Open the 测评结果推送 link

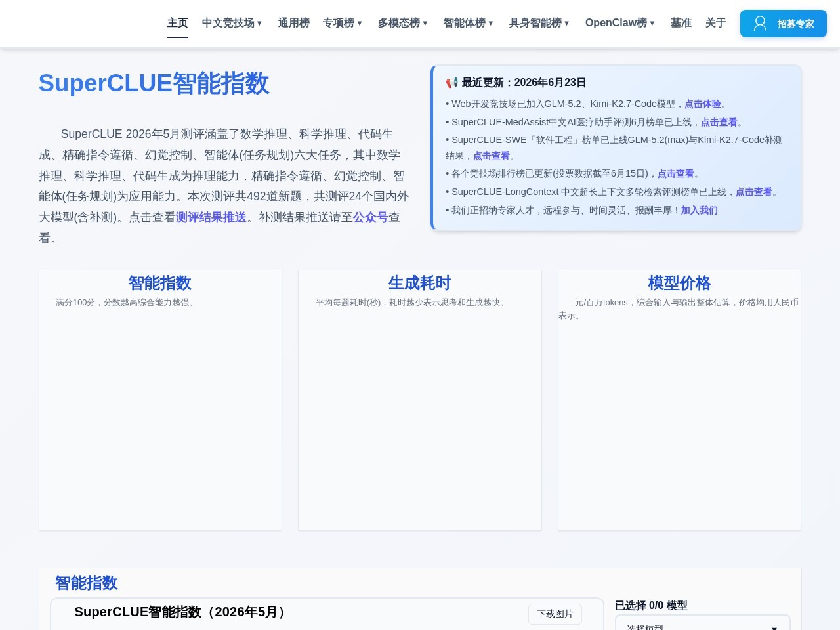click(211, 217)
